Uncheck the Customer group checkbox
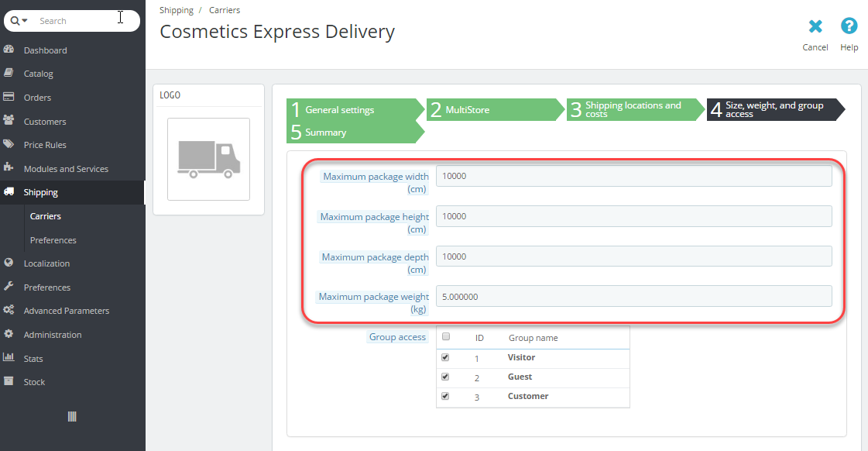The width and height of the screenshot is (868, 451). point(445,396)
